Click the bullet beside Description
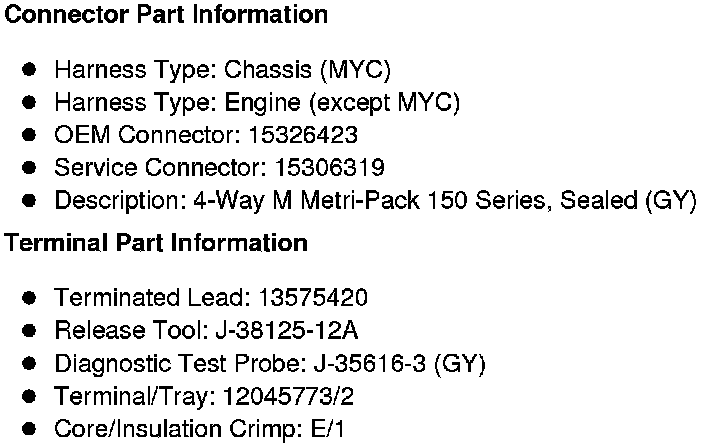Viewport: 704px width, 448px height. click(x=30, y=200)
